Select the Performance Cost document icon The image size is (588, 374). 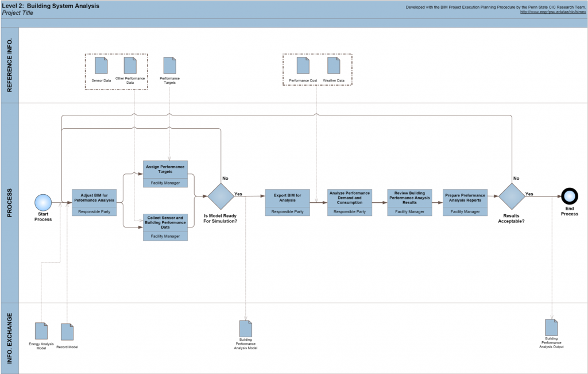click(303, 65)
